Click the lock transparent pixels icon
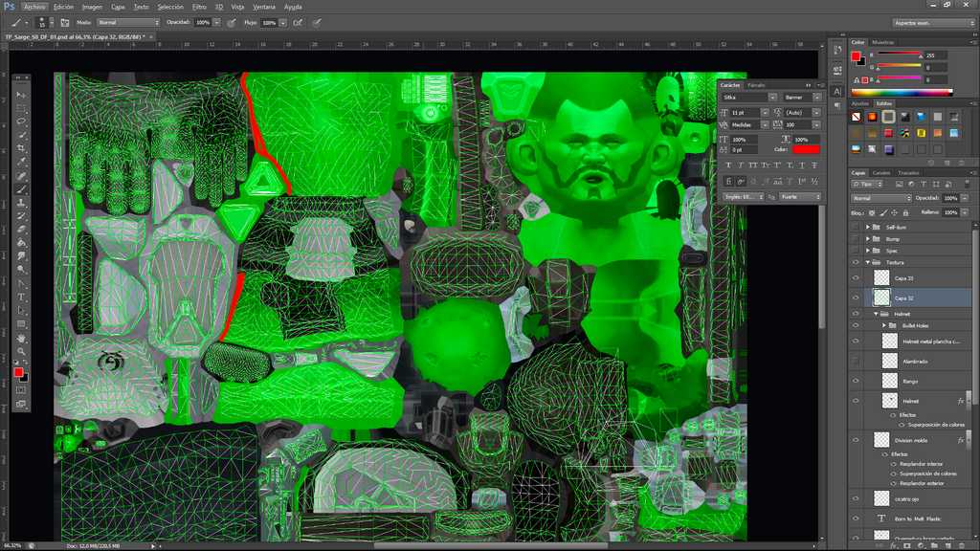Screen dimensions: 980x551 tap(872, 212)
